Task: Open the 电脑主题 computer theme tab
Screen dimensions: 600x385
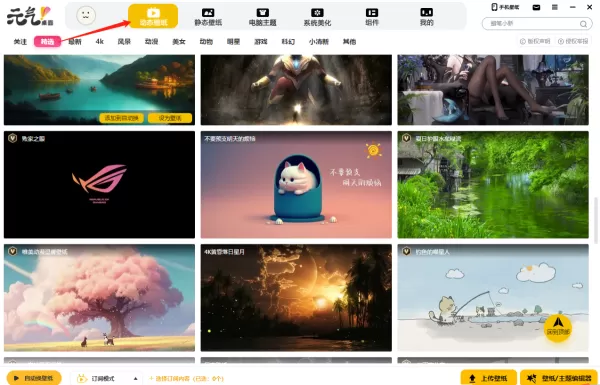Action: [x=262, y=17]
